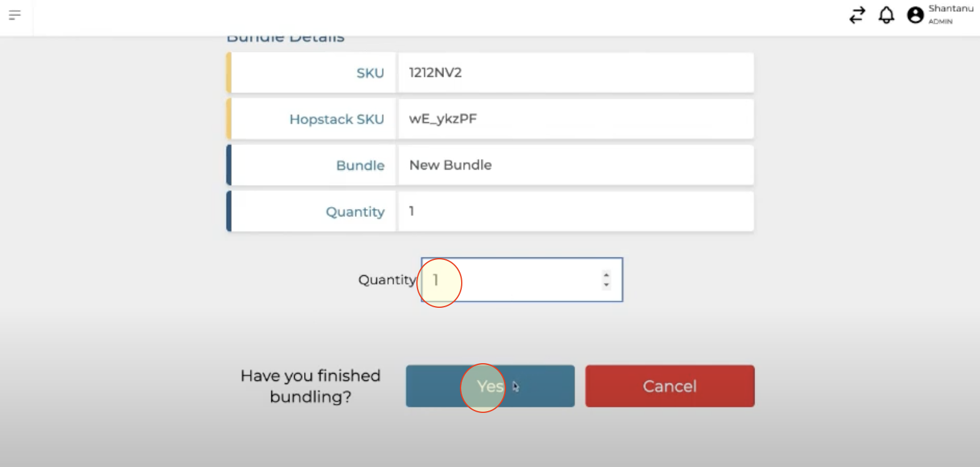
Task: Open the notifications bell
Action: point(886,15)
